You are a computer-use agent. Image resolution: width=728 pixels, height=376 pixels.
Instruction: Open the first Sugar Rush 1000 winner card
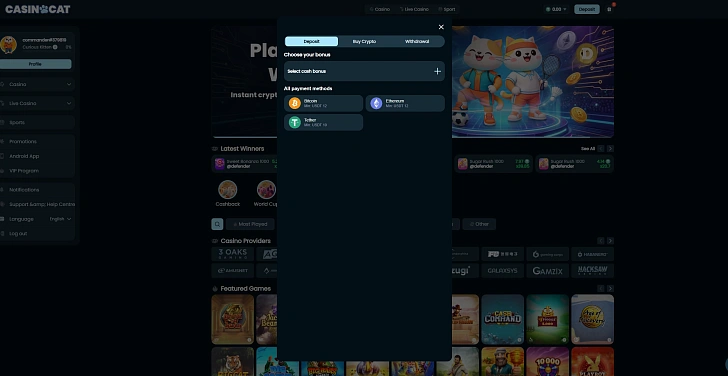[x=493, y=164]
